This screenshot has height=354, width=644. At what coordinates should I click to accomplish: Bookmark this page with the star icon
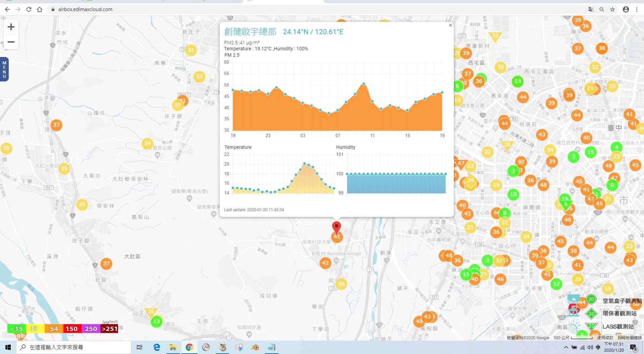612,9
